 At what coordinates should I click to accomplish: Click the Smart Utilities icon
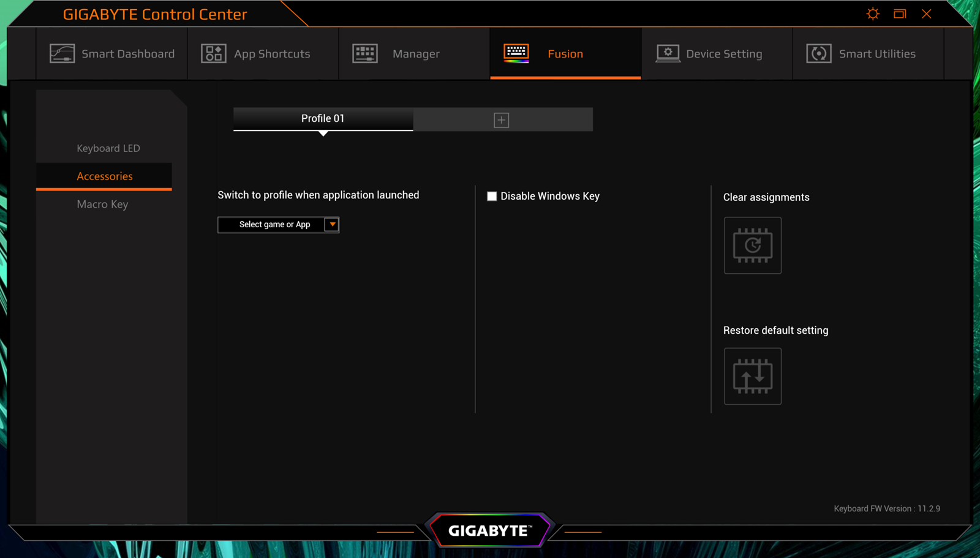(x=818, y=54)
